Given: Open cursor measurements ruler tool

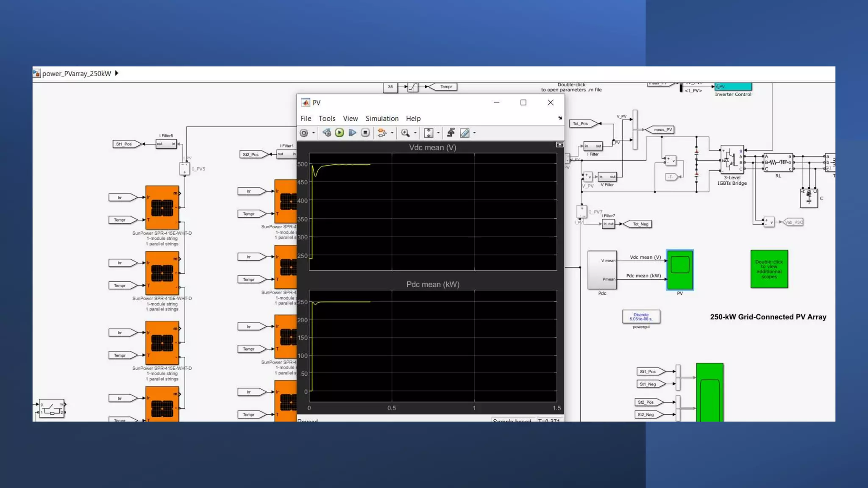Looking at the screenshot, I should 465,133.
